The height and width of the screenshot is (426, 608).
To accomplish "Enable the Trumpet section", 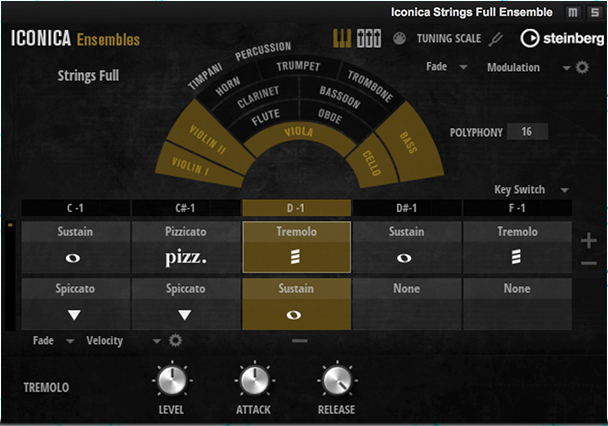I will [298, 66].
